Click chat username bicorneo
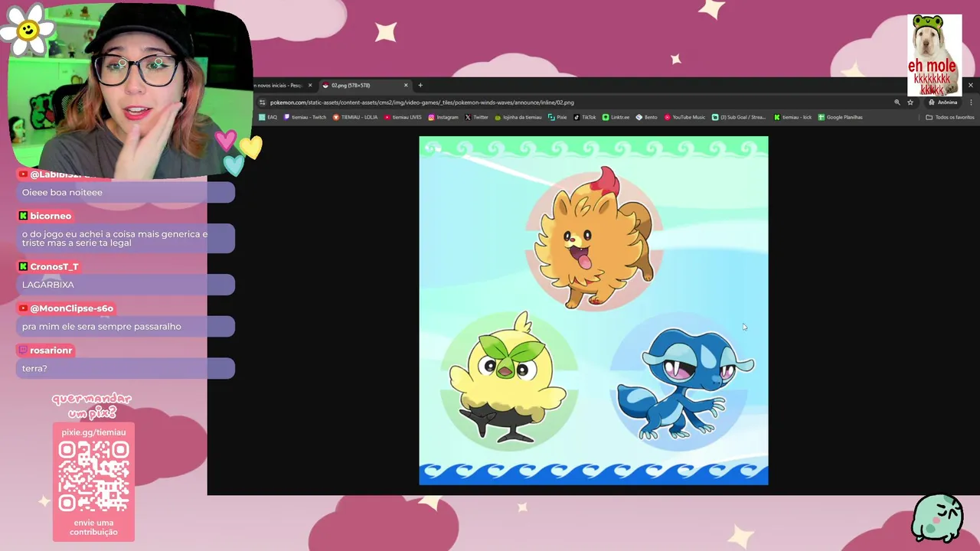Image resolution: width=980 pixels, height=551 pixels. pyautogui.click(x=51, y=216)
